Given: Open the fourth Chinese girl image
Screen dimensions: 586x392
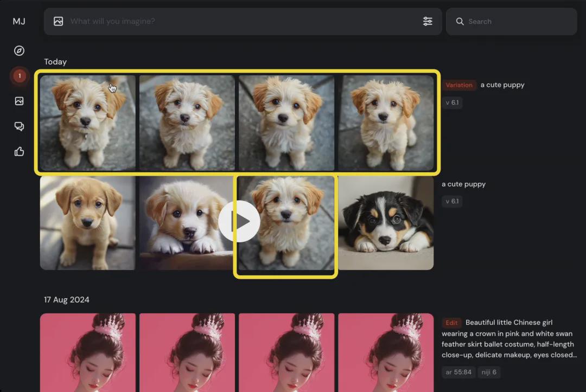Looking at the screenshot, I should 386,352.
